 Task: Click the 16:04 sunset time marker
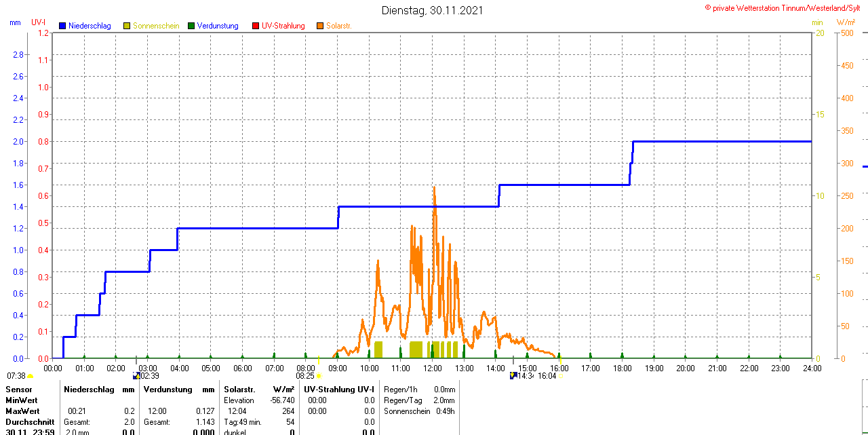click(x=547, y=375)
